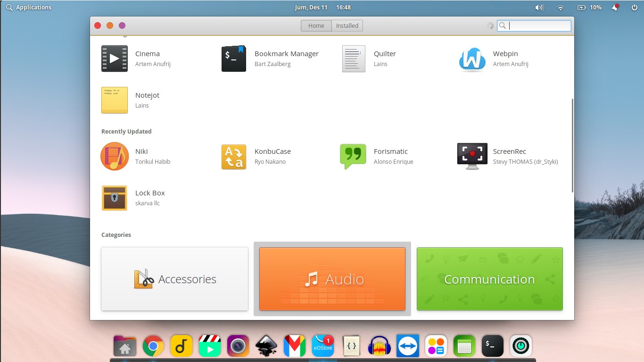Click the Categories heading
The height and width of the screenshot is (362, 644).
click(x=116, y=235)
